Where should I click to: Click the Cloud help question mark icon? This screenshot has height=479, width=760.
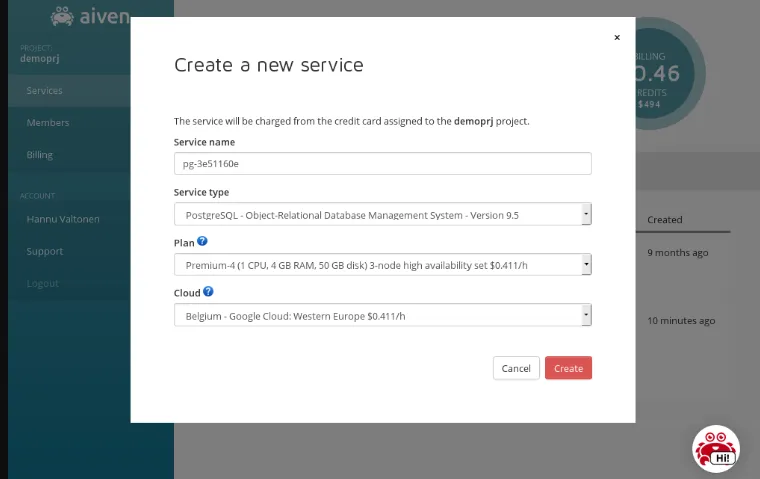click(208, 291)
